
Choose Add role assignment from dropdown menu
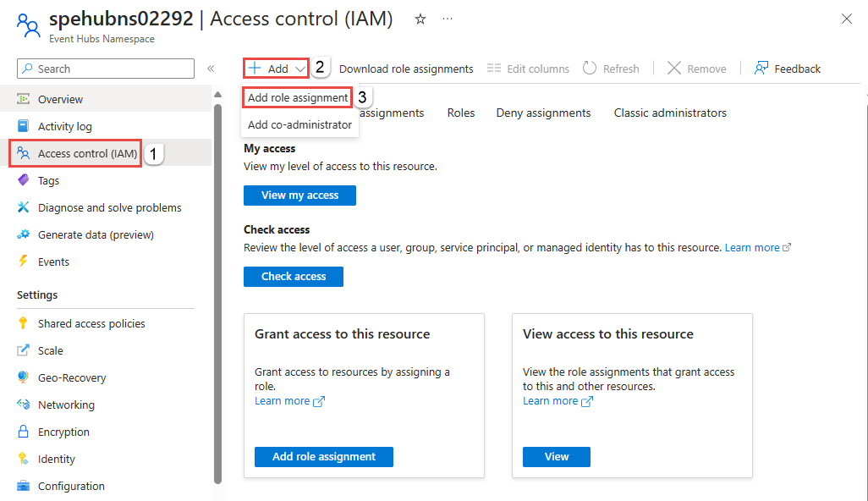(298, 97)
